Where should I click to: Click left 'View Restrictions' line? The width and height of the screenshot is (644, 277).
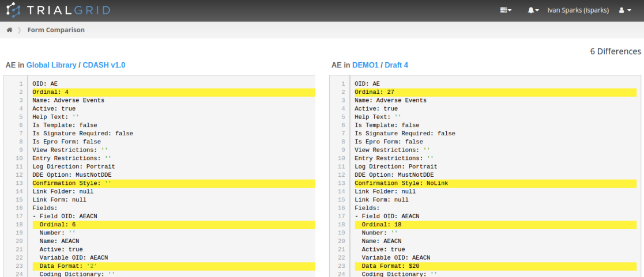pos(70,150)
